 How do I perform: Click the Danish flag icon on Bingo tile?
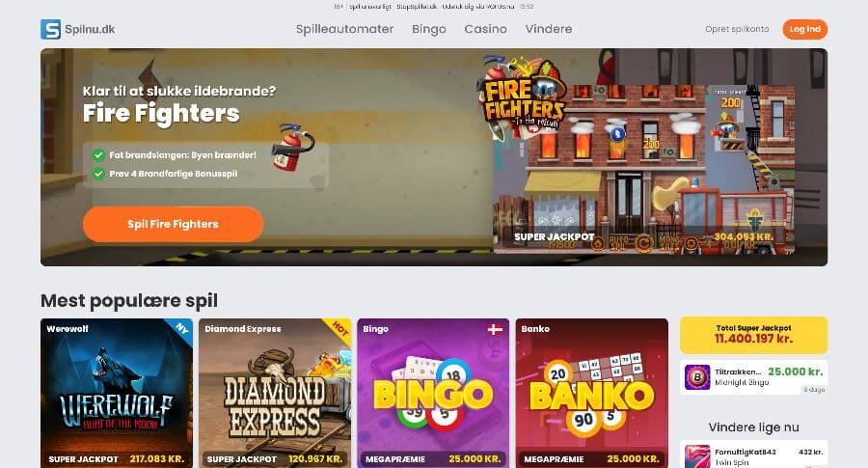pyautogui.click(x=495, y=330)
